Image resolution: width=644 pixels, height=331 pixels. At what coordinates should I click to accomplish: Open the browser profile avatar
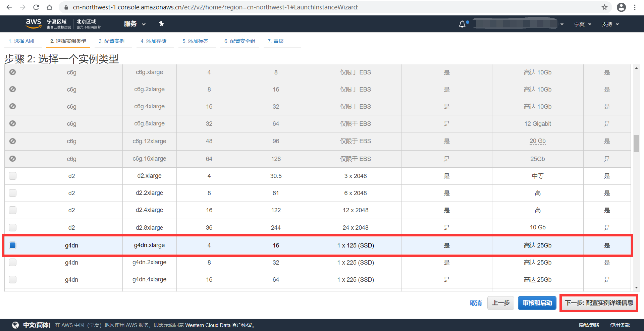pyautogui.click(x=622, y=7)
